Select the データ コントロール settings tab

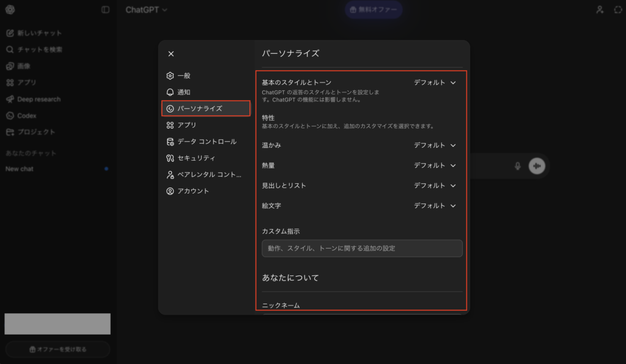[206, 142]
